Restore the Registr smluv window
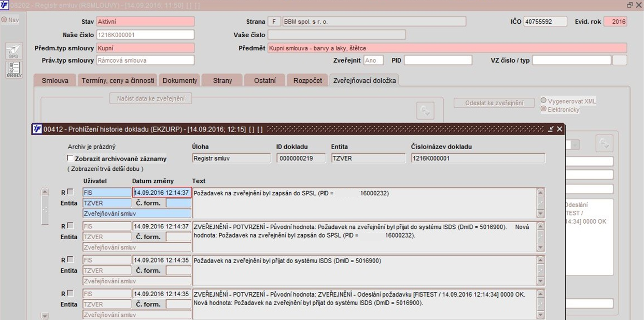 click(x=630, y=5)
